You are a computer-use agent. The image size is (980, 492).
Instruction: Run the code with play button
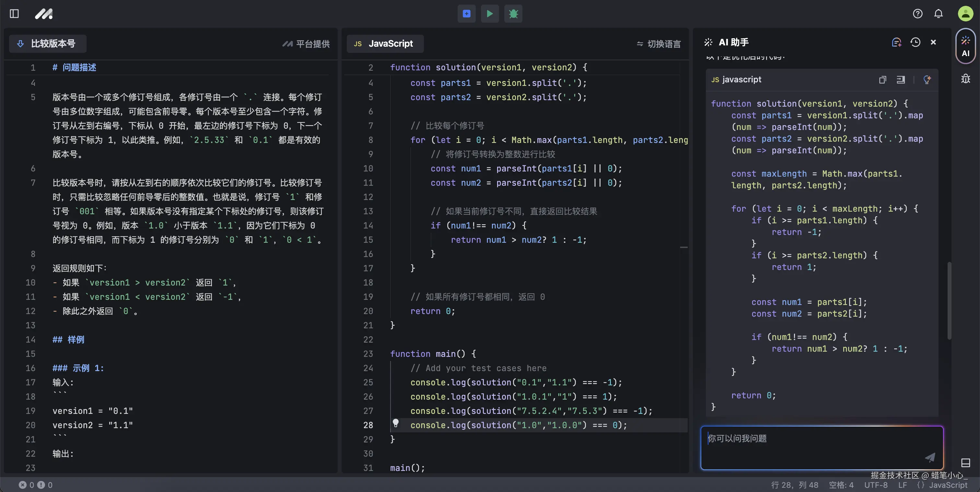(x=490, y=14)
